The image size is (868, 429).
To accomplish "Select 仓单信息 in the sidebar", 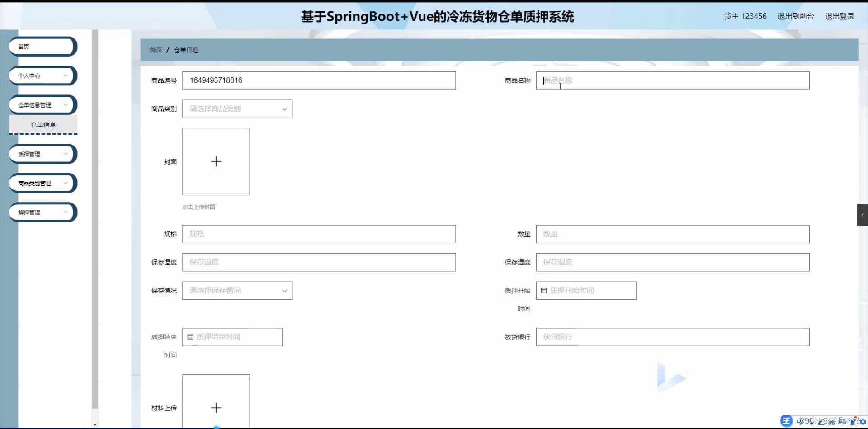I will pyautogui.click(x=43, y=124).
